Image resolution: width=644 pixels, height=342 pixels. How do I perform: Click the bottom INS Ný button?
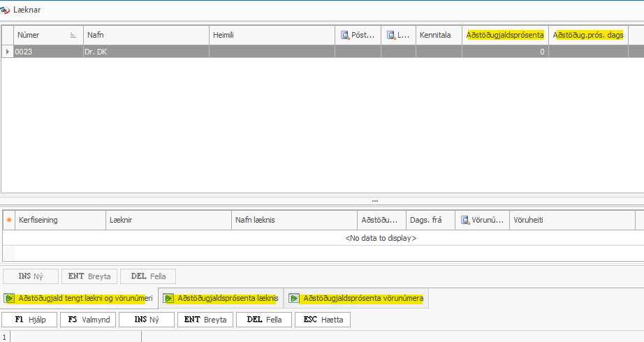point(146,320)
